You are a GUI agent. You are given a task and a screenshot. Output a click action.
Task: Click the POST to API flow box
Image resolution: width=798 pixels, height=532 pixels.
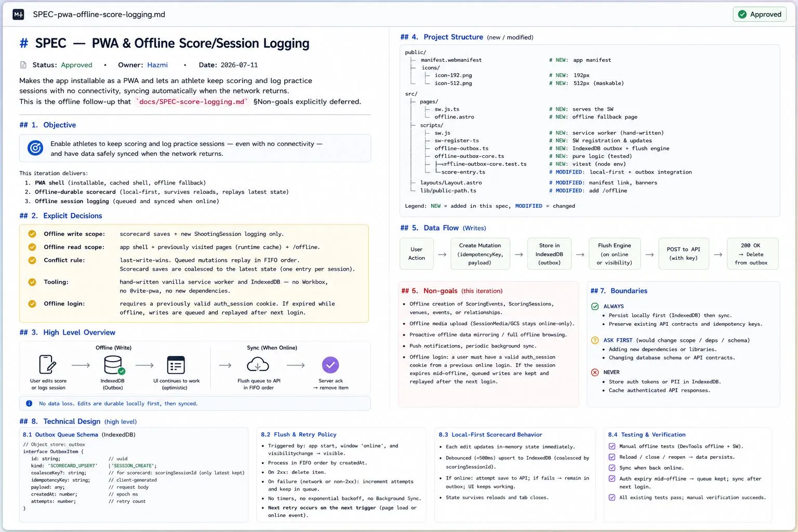684,254
